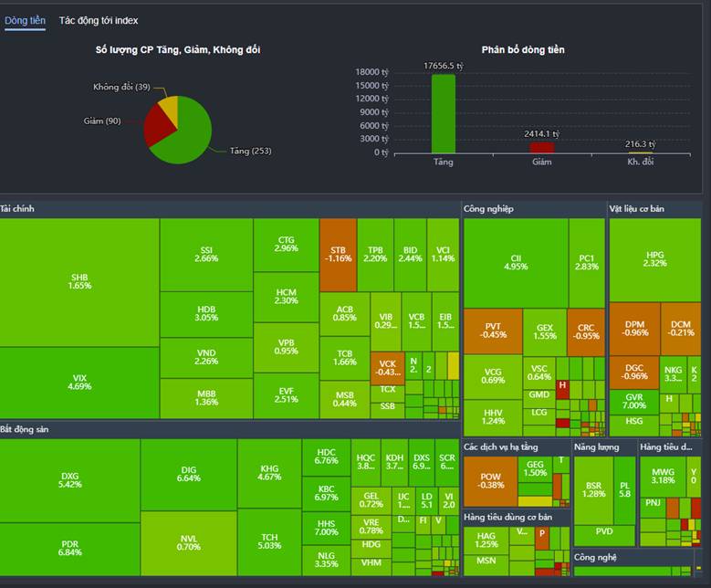
Task: Select the HDB 3.05% tile
Action: (x=206, y=314)
